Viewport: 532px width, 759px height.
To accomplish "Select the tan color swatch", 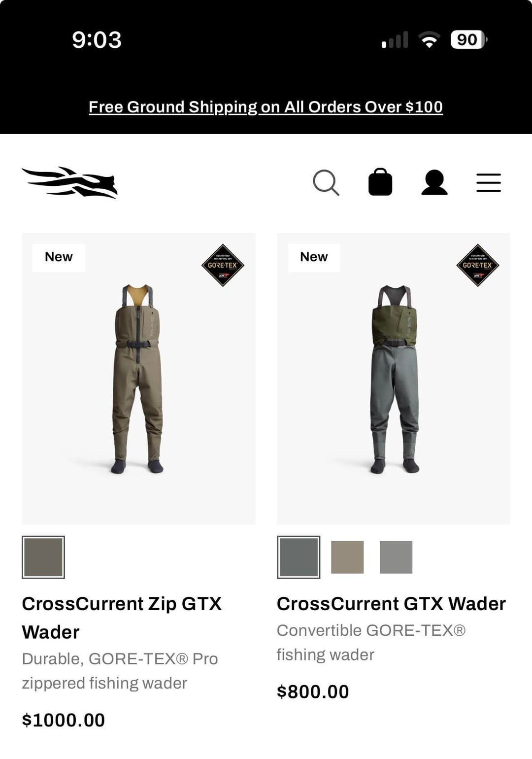I will (x=347, y=557).
